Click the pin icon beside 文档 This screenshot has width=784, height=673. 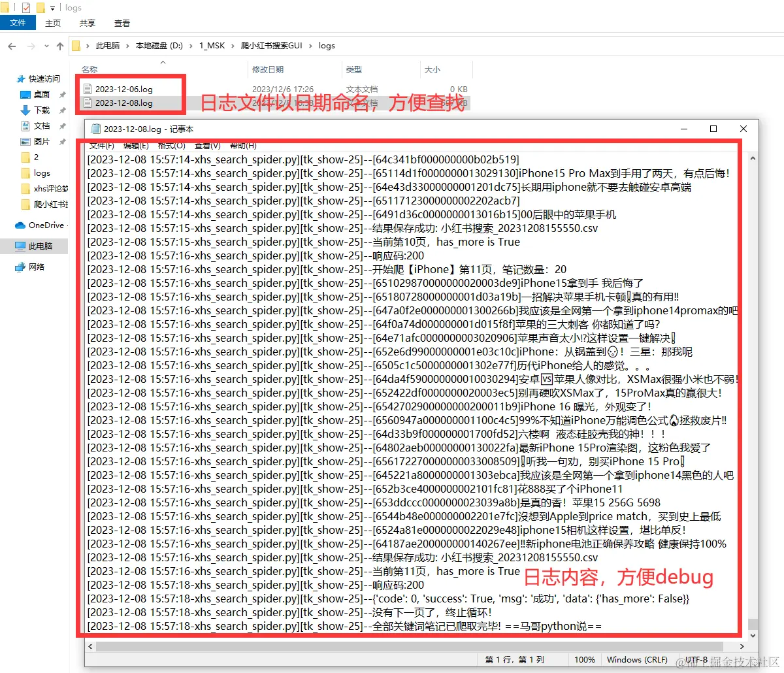[63, 126]
